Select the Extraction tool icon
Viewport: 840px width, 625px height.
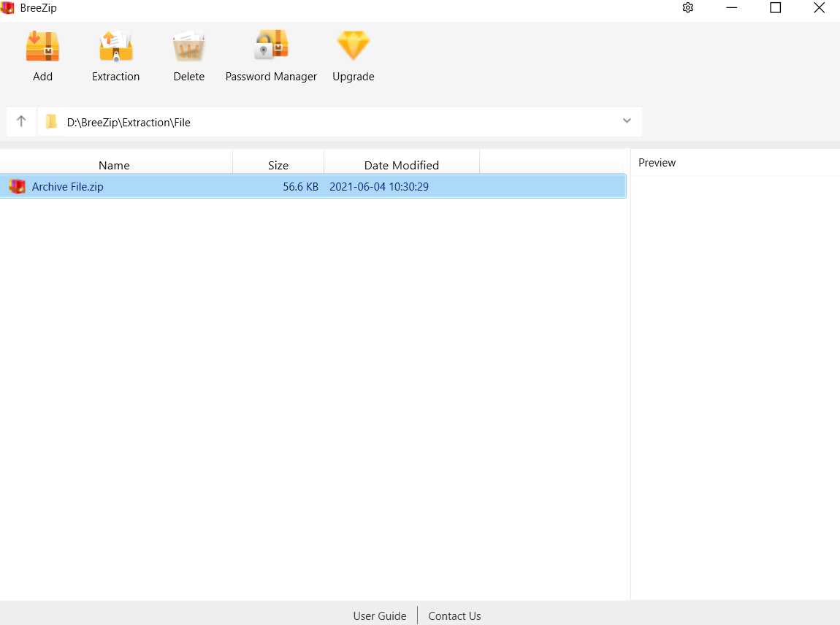coord(115,45)
